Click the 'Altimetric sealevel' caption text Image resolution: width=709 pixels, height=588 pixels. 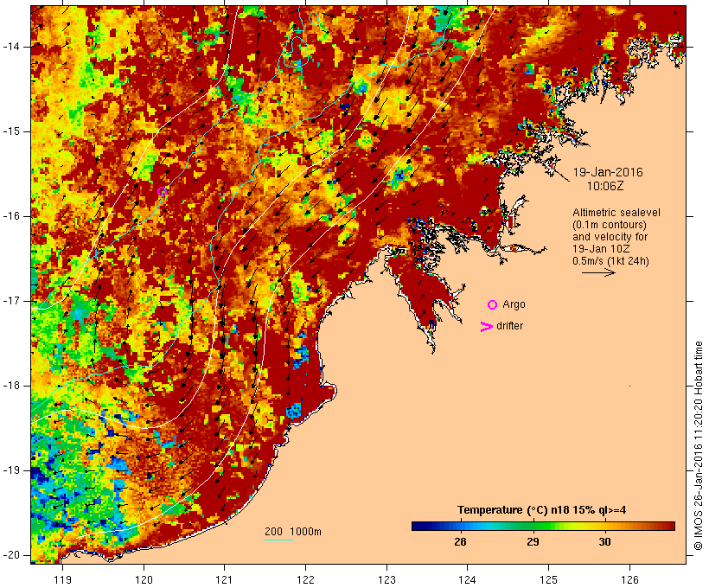point(616,213)
